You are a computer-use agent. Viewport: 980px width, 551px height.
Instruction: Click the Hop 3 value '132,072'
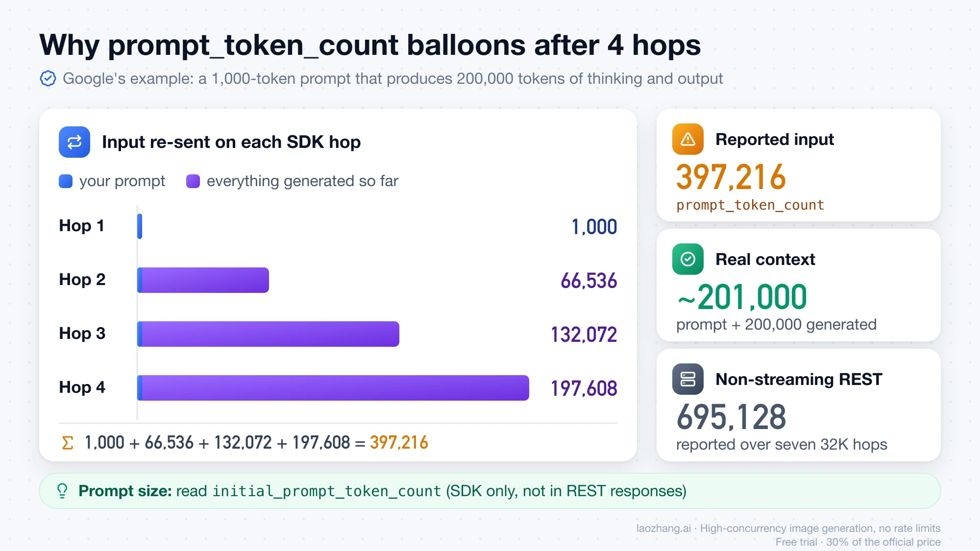(584, 335)
